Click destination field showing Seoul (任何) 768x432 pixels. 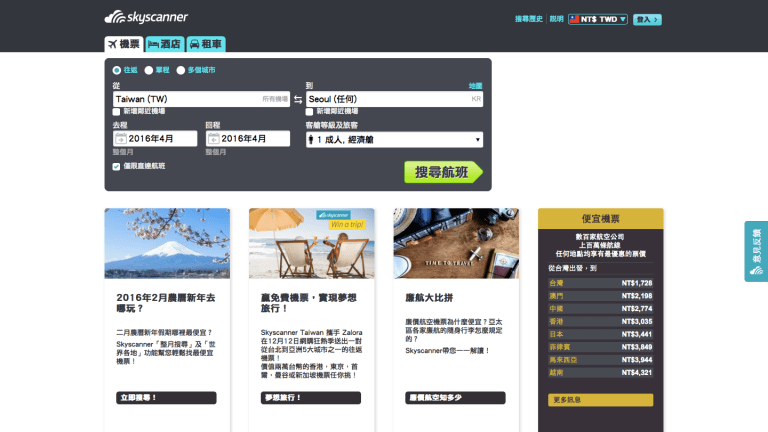coord(394,99)
